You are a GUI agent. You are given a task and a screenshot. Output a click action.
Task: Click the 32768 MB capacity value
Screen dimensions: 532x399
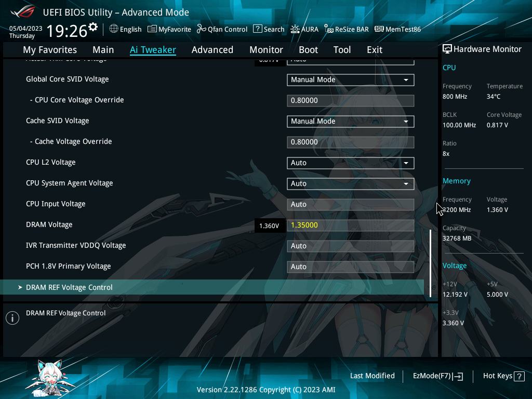coord(457,238)
